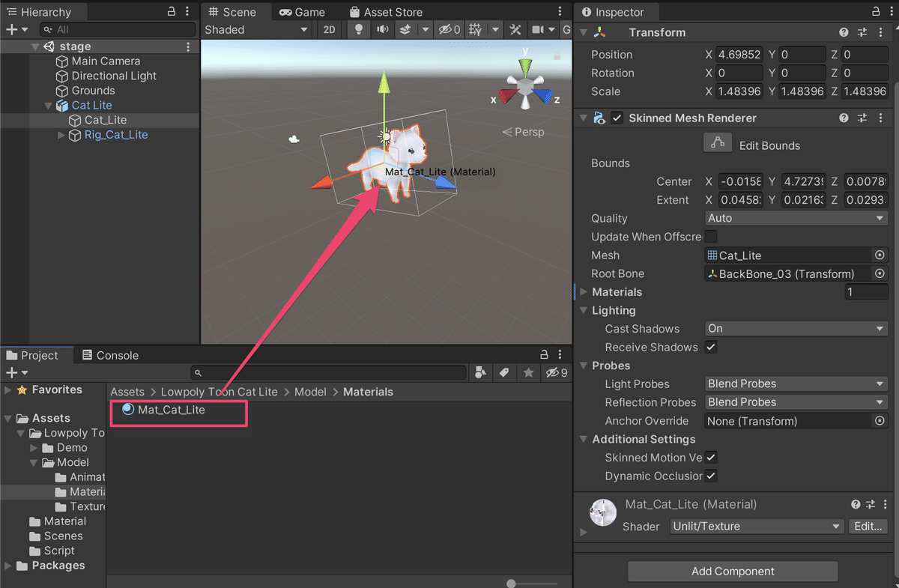Image resolution: width=899 pixels, height=588 pixels.
Task: Lock the Inspector panel
Action: coord(877,12)
